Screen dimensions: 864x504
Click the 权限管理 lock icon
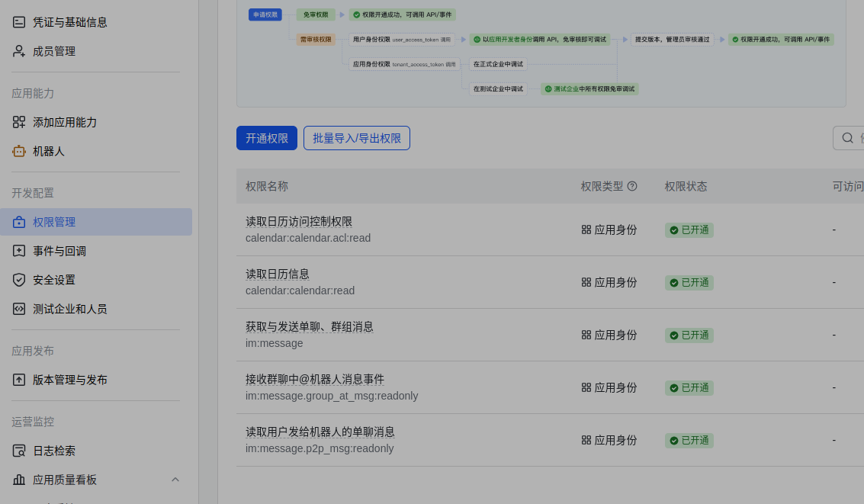[19, 222]
